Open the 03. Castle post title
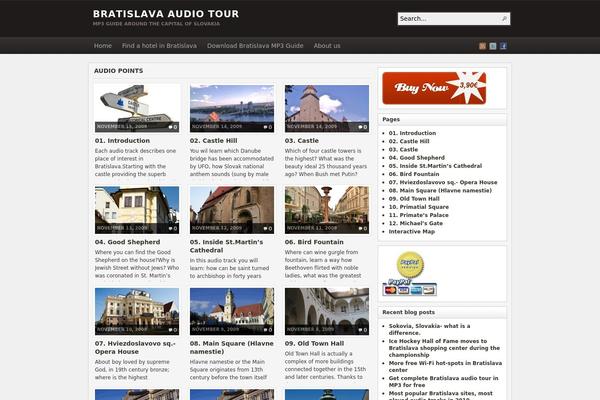 pyautogui.click(x=302, y=140)
